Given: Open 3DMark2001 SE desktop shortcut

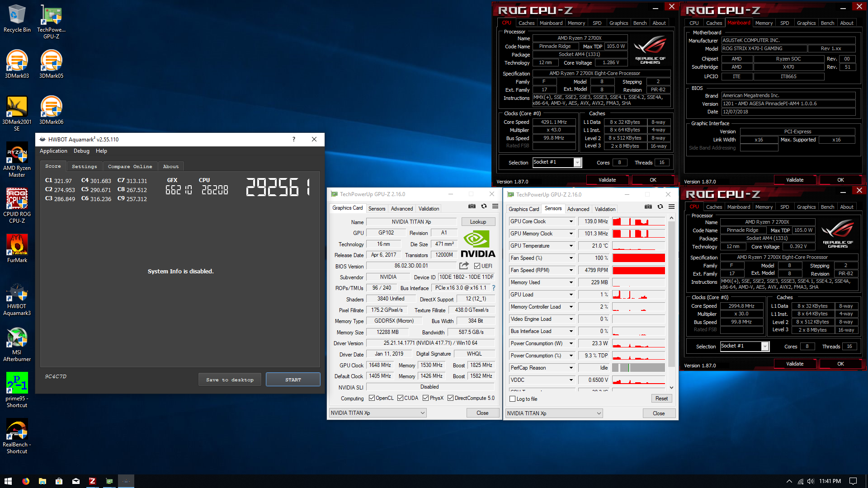Looking at the screenshot, I should [x=17, y=113].
